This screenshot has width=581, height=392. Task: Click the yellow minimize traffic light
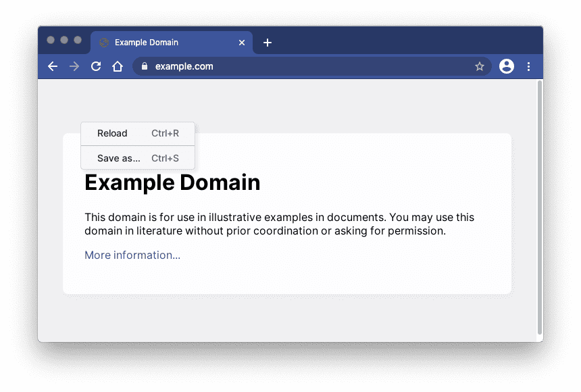tap(64, 40)
